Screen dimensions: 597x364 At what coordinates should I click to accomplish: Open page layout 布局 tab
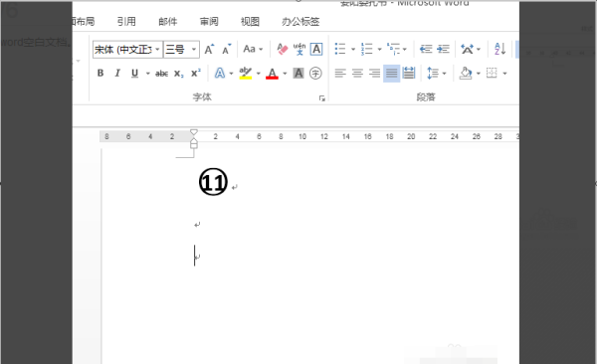click(84, 22)
